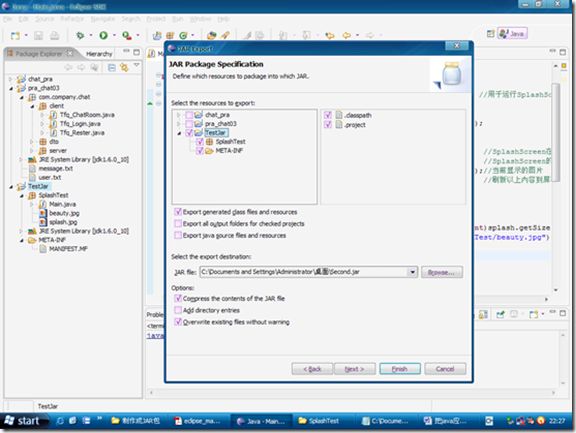
Task: Open the Run button dropdown arrow
Action: point(114,36)
